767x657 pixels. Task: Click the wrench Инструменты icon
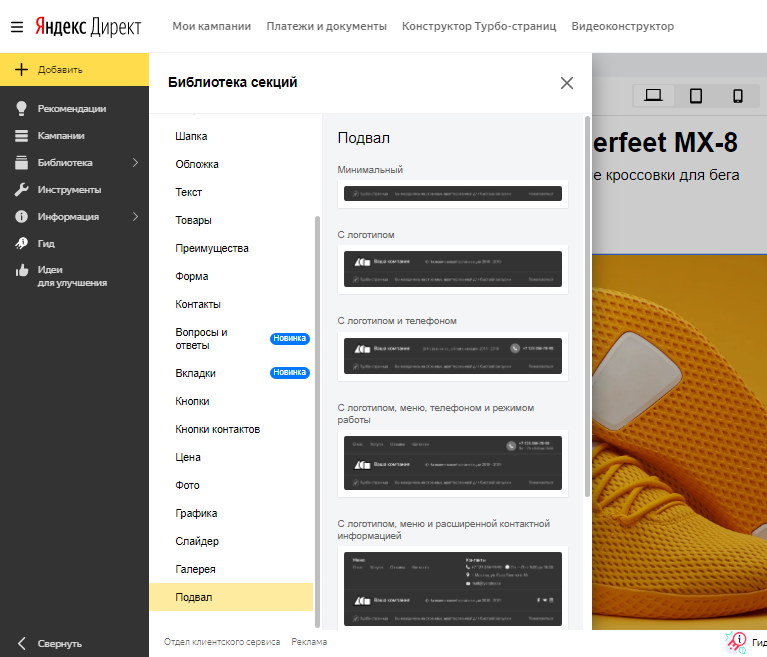[22, 189]
